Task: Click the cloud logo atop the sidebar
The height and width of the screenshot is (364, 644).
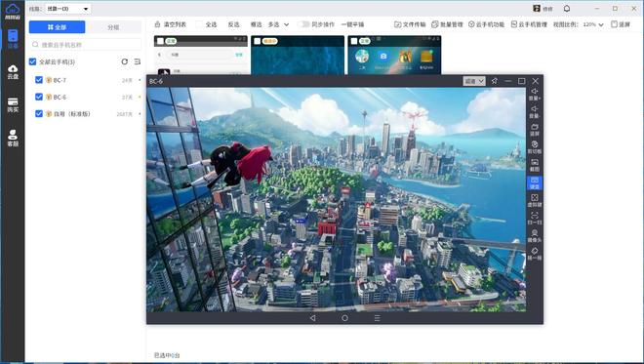Action: tap(13, 11)
